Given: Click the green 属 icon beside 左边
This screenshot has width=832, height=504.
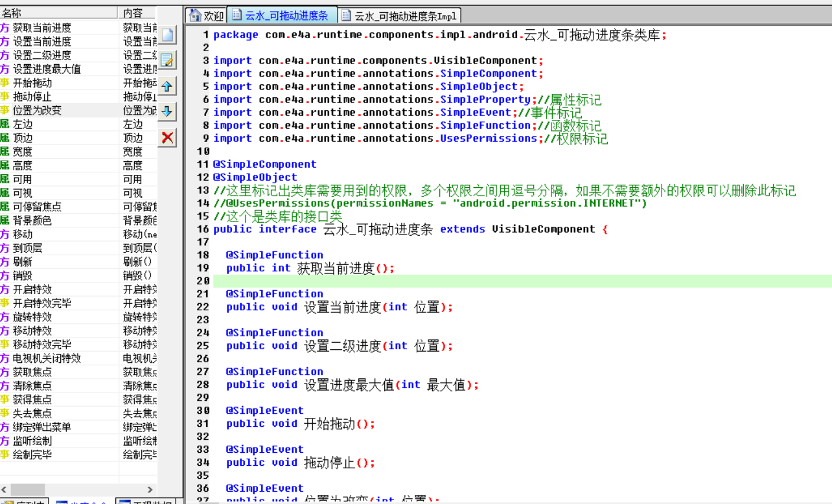Looking at the screenshot, I should (x=5, y=124).
